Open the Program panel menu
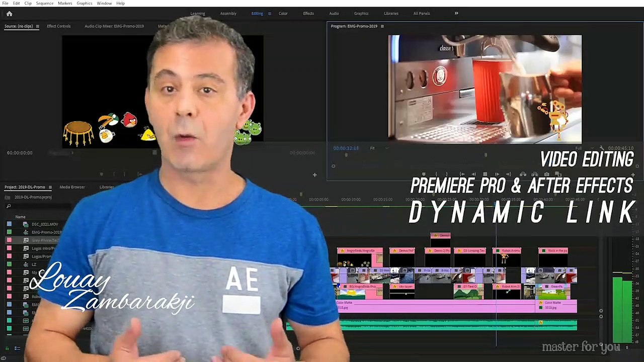644x362 pixels. pyautogui.click(x=382, y=26)
